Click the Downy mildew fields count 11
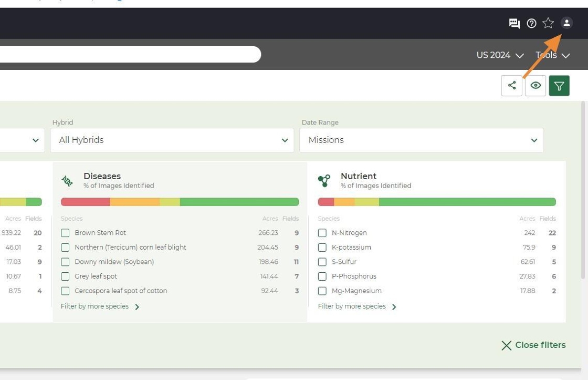Viewport: 588px width, 380px height. (296, 262)
